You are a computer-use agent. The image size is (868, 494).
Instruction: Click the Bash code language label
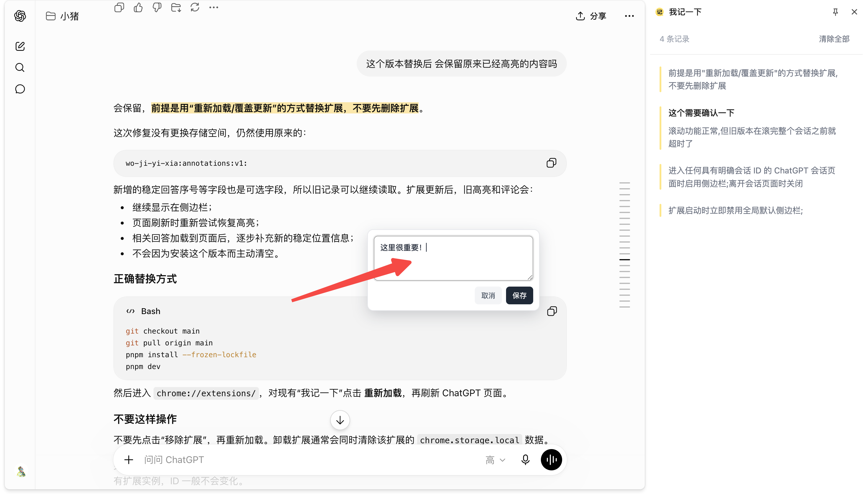click(151, 311)
